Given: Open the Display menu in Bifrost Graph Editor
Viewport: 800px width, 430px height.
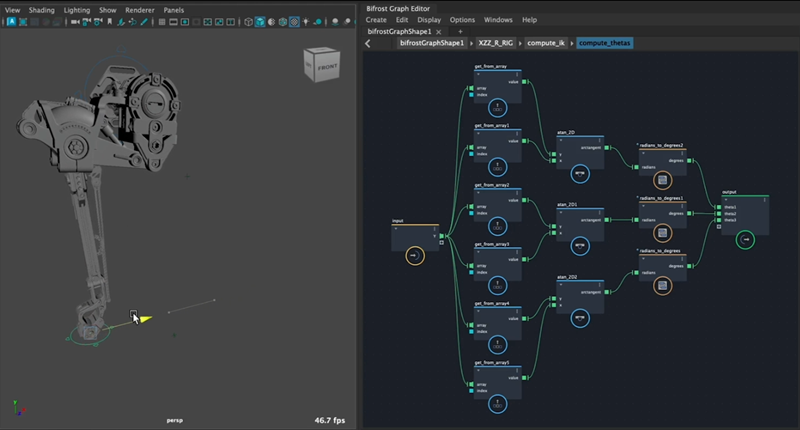Looking at the screenshot, I should pos(429,20).
